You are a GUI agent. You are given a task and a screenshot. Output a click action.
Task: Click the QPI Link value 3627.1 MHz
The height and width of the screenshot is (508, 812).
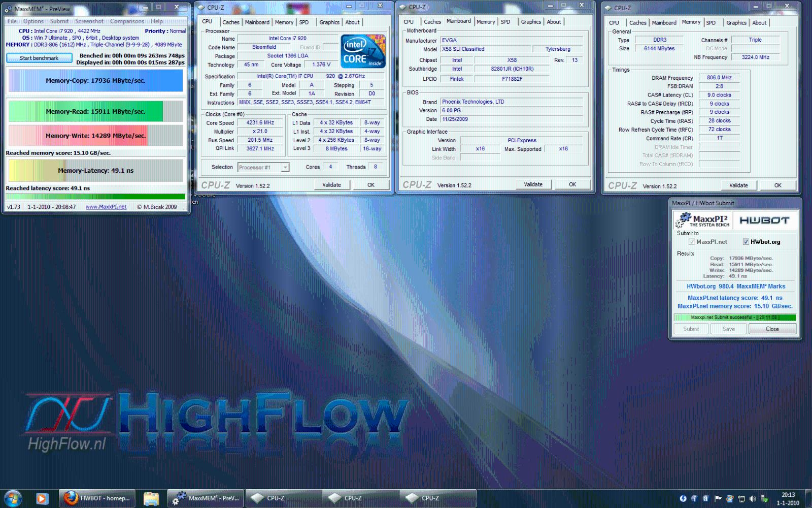[x=260, y=148]
